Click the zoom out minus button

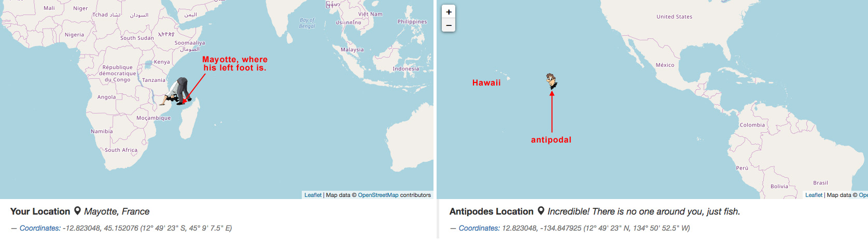pyautogui.click(x=449, y=25)
